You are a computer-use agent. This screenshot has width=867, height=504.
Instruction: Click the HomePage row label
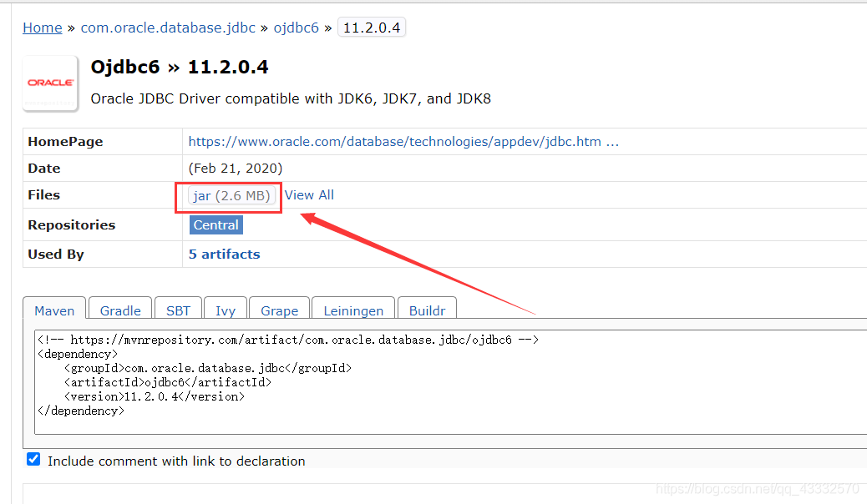(65, 142)
